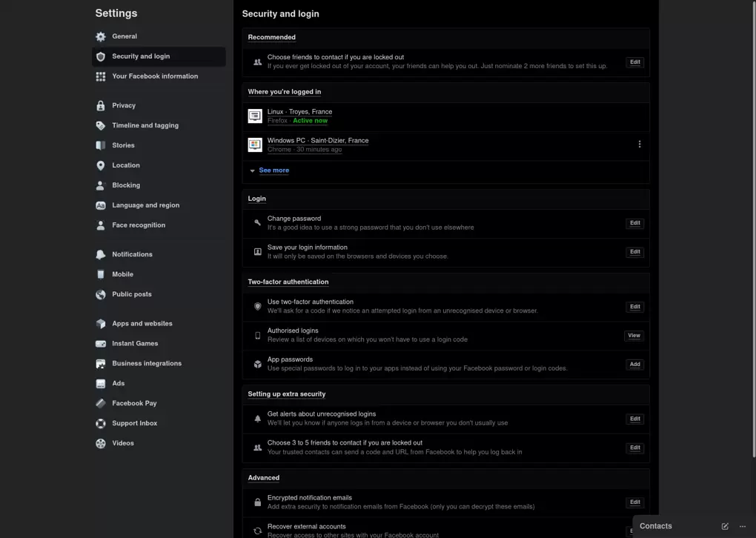Open General settings page

pos(159,36)
